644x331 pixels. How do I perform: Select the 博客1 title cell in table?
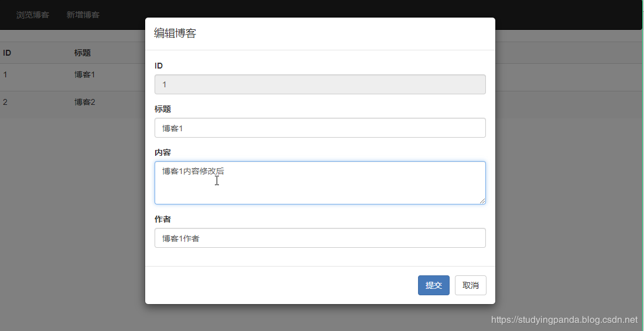tap(84, 75)
